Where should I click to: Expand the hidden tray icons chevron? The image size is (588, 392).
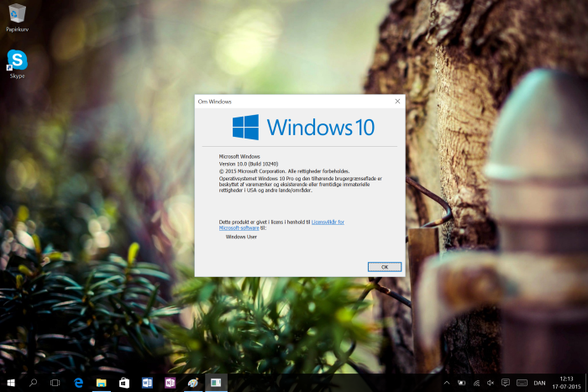447,383
